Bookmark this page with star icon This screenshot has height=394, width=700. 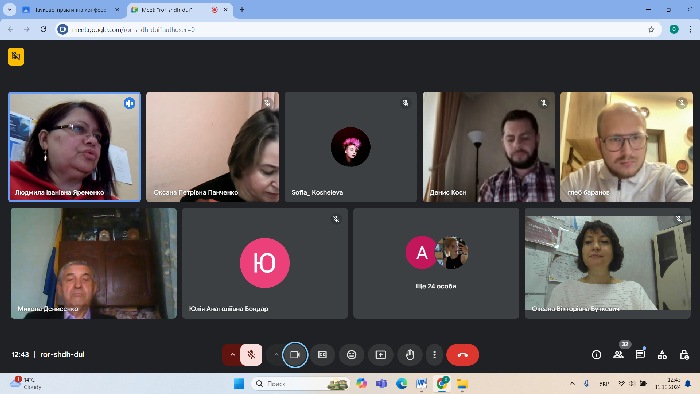[x=651, y=29]
